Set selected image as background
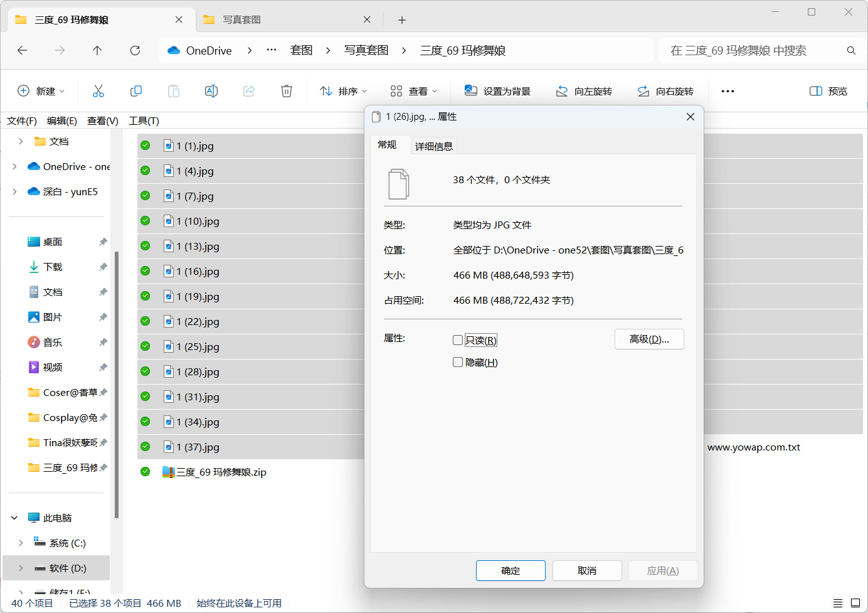The height and width of the screenshot is (613, 868). (496, 91)
